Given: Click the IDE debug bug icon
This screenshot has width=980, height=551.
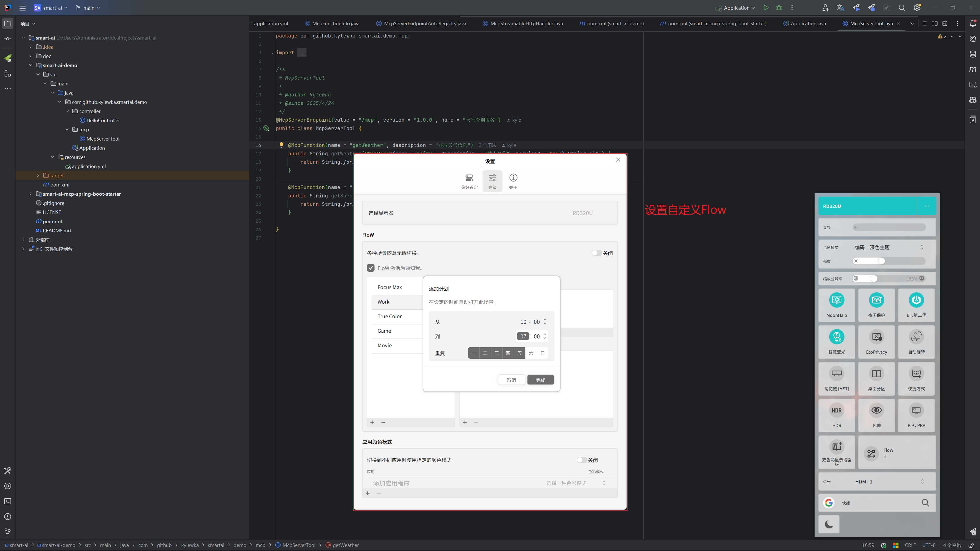Looking at the screenshot, I should (x=779, y=8).
